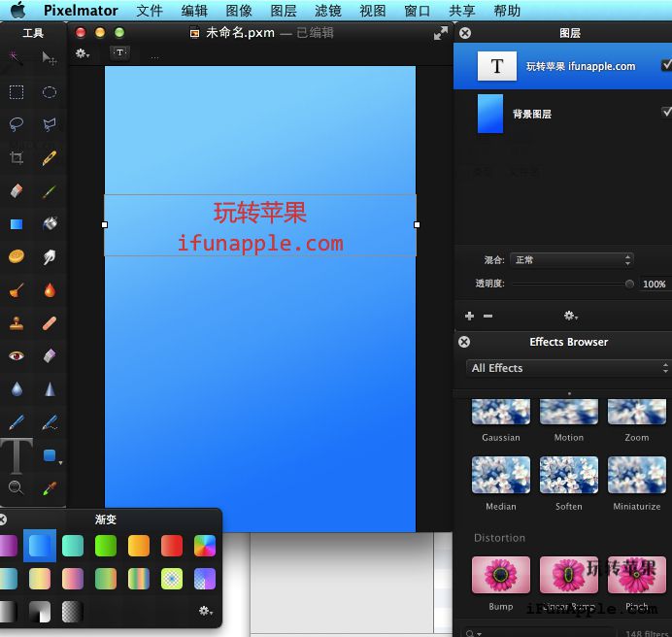Open the 编辑 menu
Screen dimensions: 672x637
[x=194, y=11]
